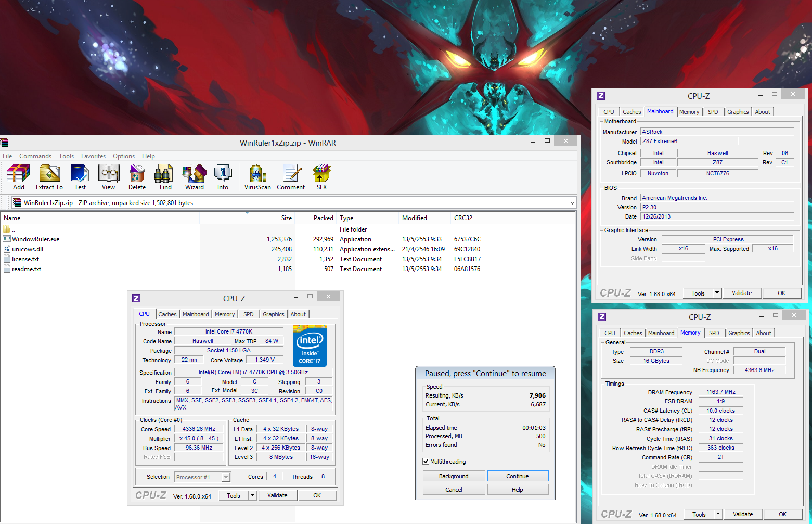
Task: Open Tools dropdown arrow in CPU-Z Memory window
Action: [718, 514]
